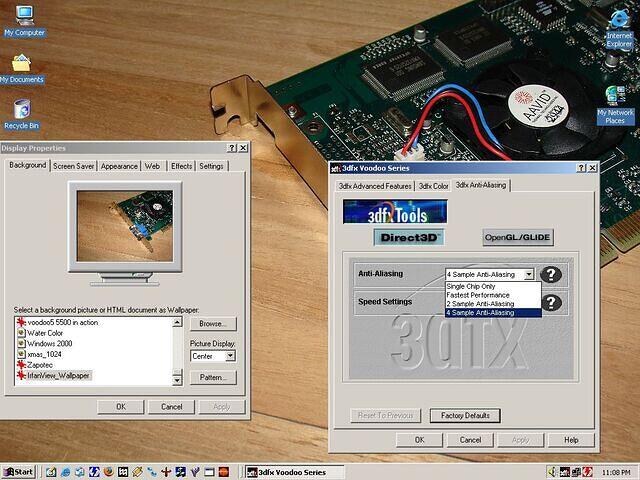This screenshot has height=480, width=640.
Task: Switch to the OpenGL/GLIDE settings mode
Action: tap(518, 237)
